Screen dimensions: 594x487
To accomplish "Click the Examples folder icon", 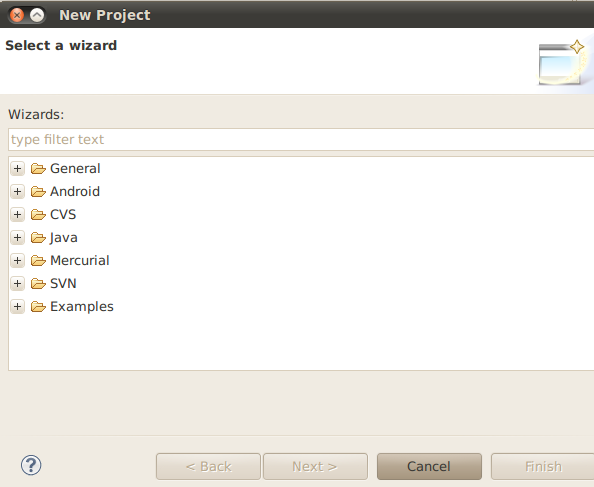I will point(38,307).
